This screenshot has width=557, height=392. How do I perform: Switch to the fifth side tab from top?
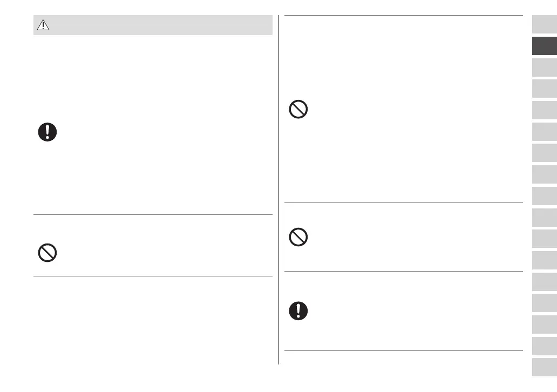coord(544,110)
